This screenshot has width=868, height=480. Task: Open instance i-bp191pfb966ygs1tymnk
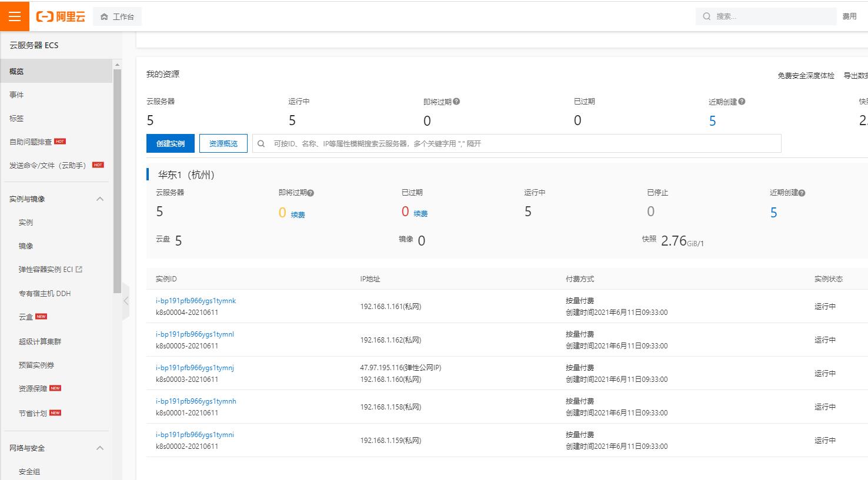click(196, 301)
